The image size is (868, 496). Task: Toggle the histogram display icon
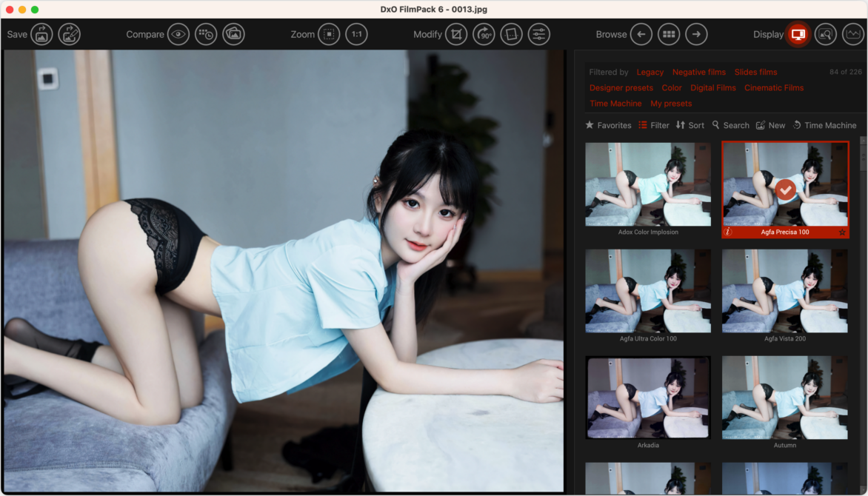pyautogui.click(x=853, y=34)
